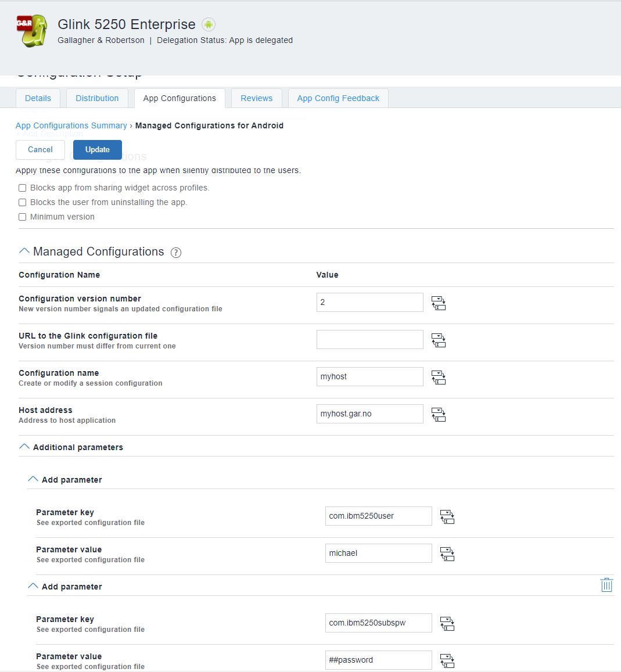Screen dimensions: 621x672
Task: Click variable icon next to Host address
Action: pos(438,414)
